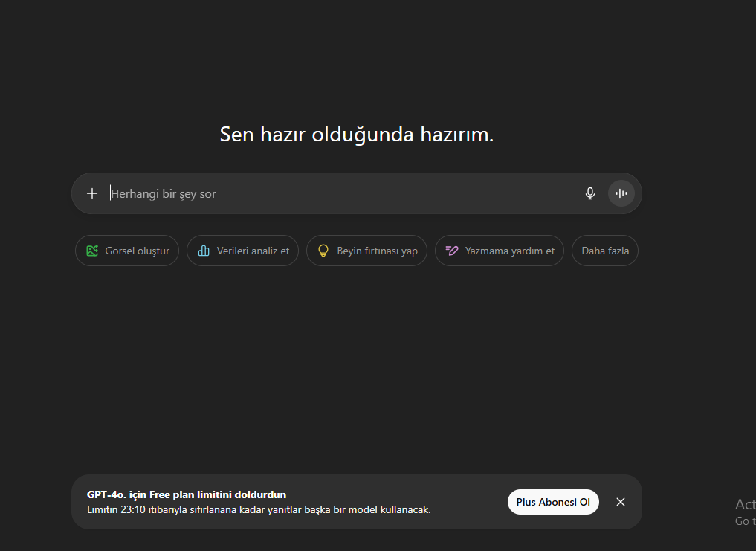Start dictation with the microphone icon
This screenshot has width=756, height=551.
coord(589,193)
